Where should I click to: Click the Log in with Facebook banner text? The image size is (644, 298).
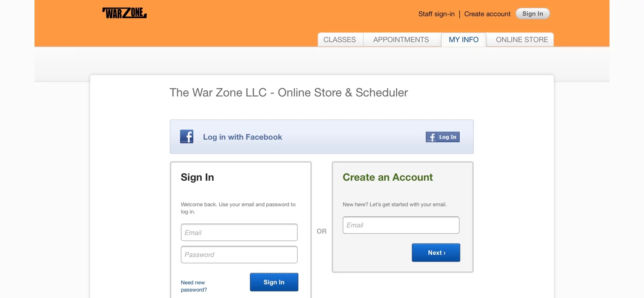click(x=242, y=137)
